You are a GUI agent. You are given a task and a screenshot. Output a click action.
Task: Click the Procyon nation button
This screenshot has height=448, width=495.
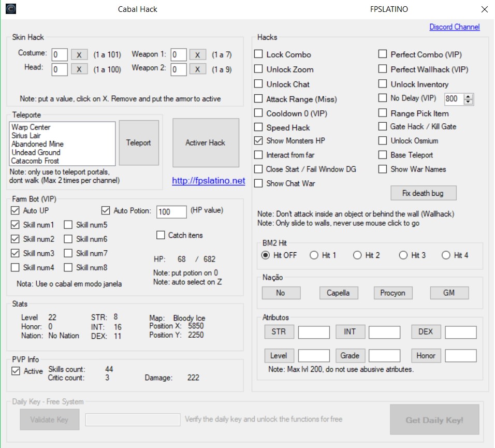(392, 293)
